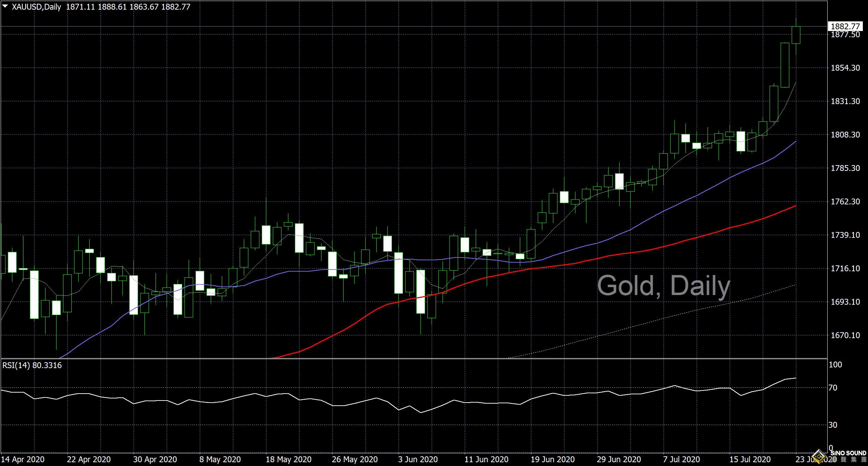
Task: Select the dotted white trend line
Action: [x=655, y=320]
